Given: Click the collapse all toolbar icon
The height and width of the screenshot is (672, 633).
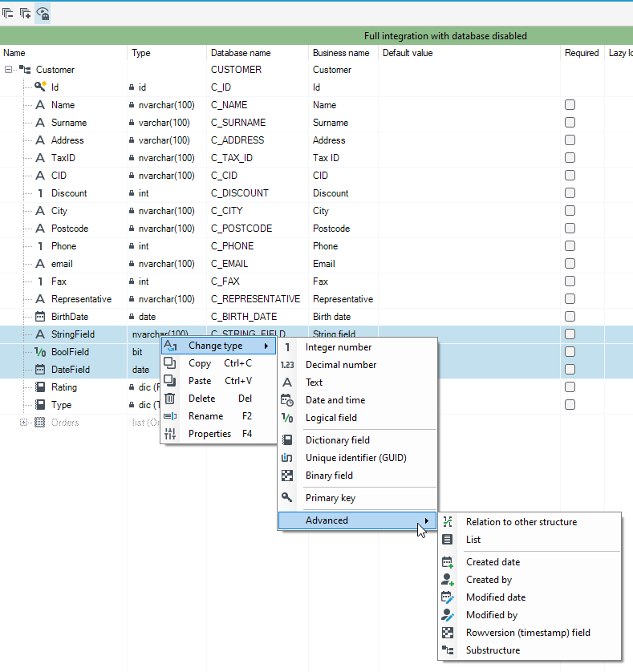Looking at the screenshot, I should tap(8, 14).
